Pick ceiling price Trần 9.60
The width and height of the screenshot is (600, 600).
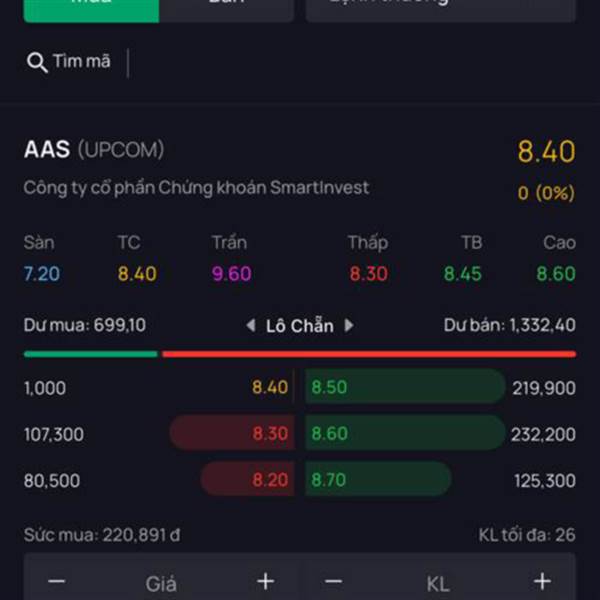(x=232, y=274)
